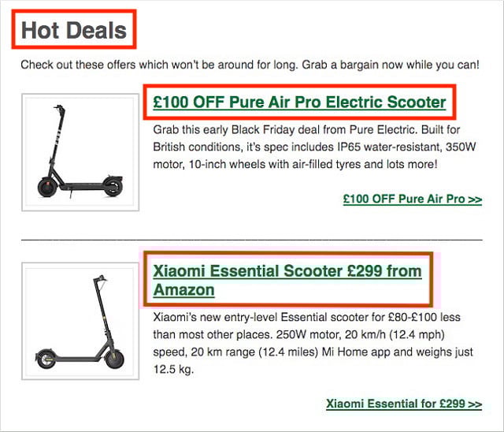Click the '12.5 kg.' text in the Xiaomi description
Screen dimensions: 504x432
[173, 369]
